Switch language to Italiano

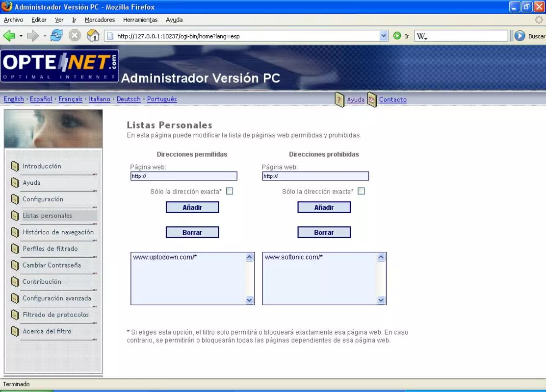point(100,99)
